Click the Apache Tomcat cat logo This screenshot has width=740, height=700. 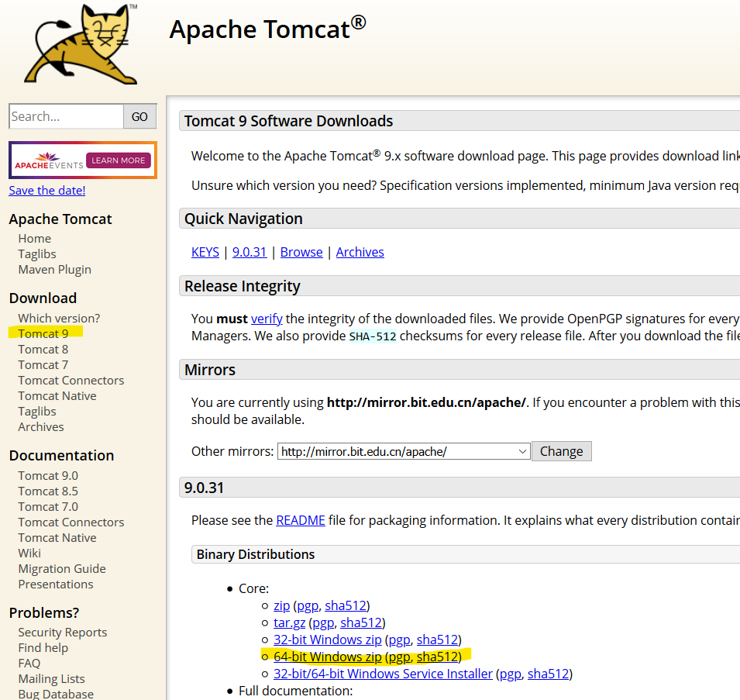81,44
